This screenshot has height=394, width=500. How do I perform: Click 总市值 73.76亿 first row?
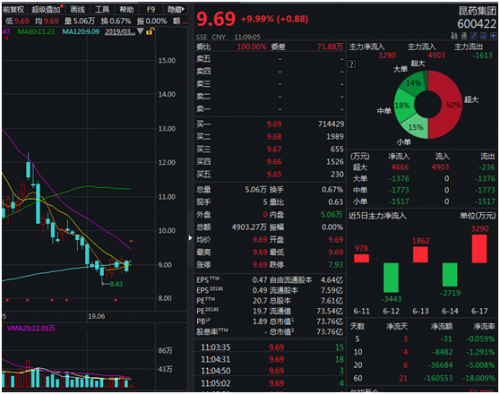pos(330,322)
